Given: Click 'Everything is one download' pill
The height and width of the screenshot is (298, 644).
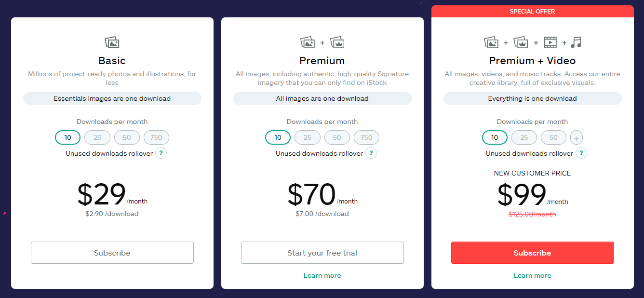Looking at the screenshot, I should (533, 98).
